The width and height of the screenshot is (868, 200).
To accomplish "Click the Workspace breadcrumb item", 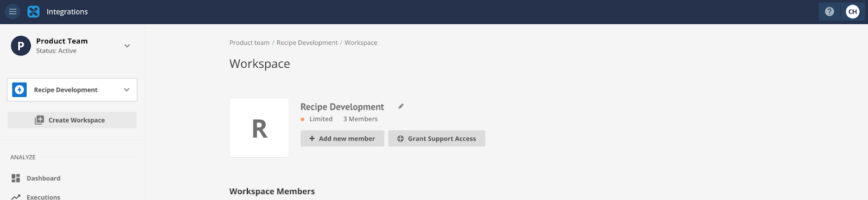I will point(361,42).
